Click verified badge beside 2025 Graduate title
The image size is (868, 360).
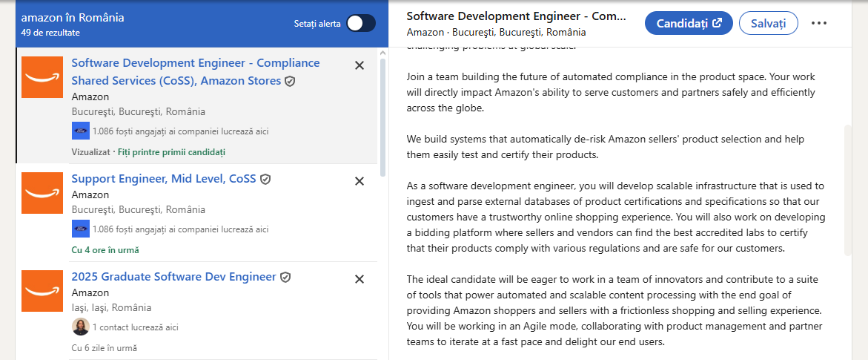pos(285,277)
